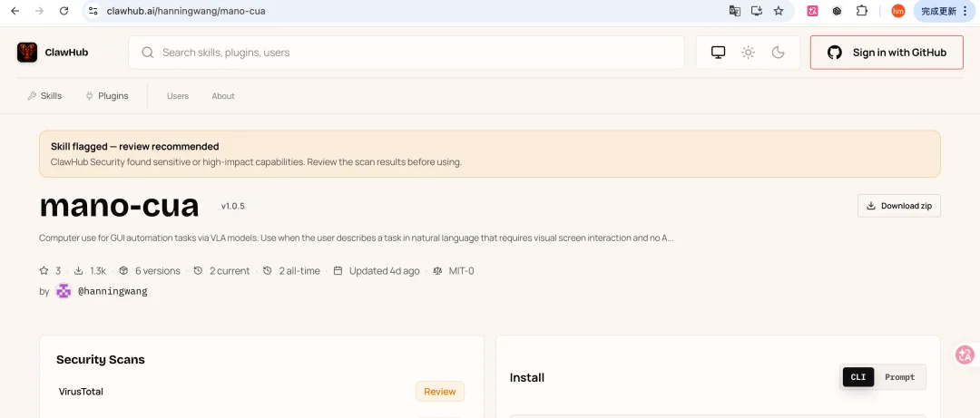This screenshot has height=418, width=980.
Task: Click the star icon showing 3 stars
Action: tap(44, 270)
